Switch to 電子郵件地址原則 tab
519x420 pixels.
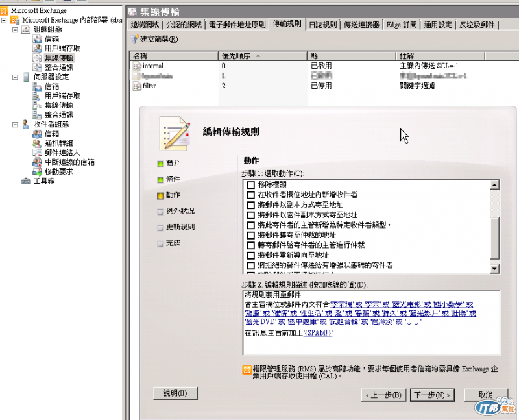coord(237,25)
